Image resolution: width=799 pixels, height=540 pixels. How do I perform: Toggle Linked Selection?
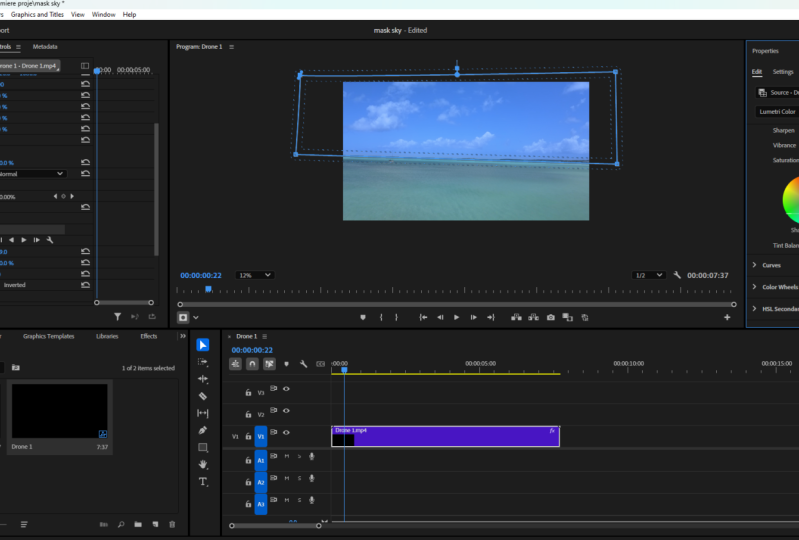[269, 364]
